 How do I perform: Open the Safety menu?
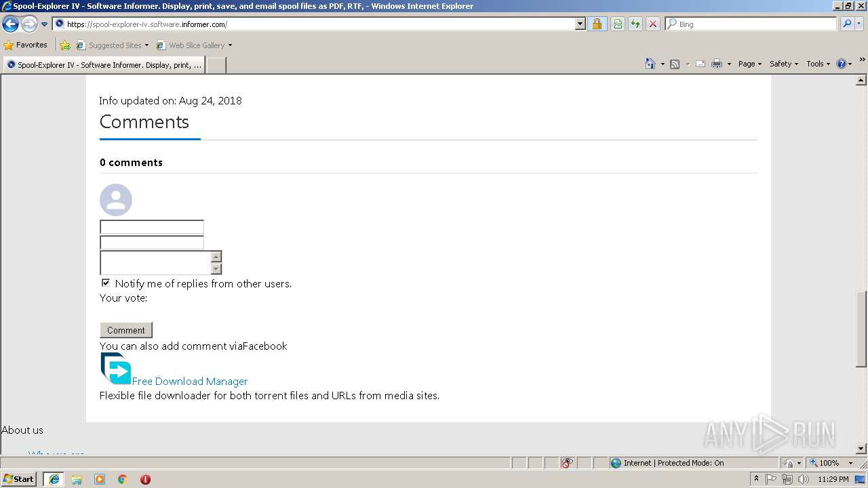(785, 64)
